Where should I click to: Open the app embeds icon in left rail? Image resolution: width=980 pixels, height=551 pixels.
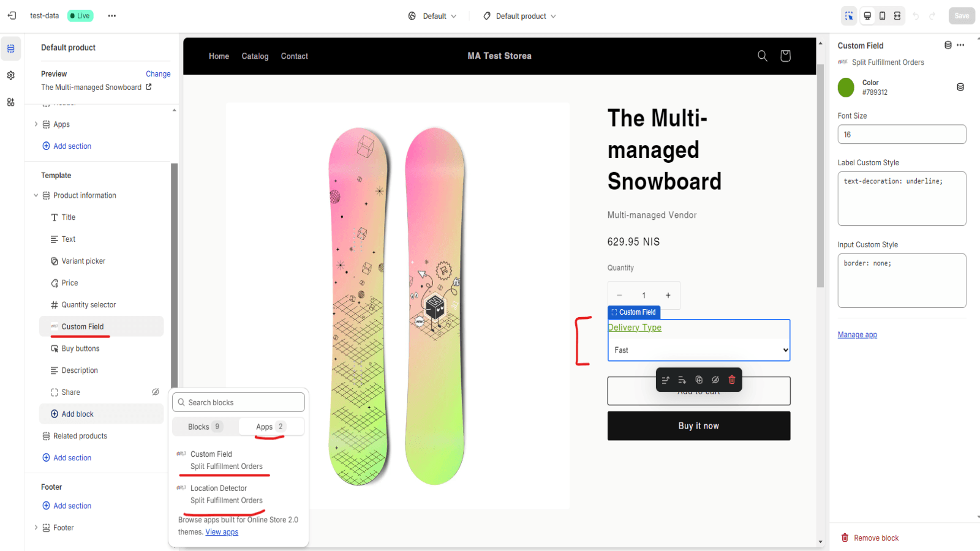(11, 102)
